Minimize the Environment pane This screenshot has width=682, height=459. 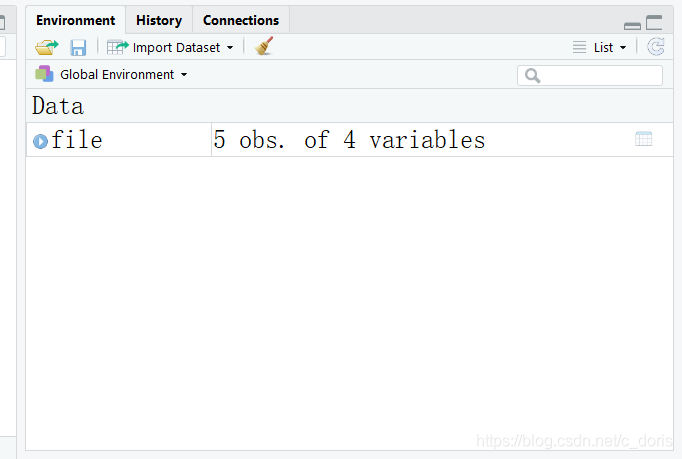(632, 24)
